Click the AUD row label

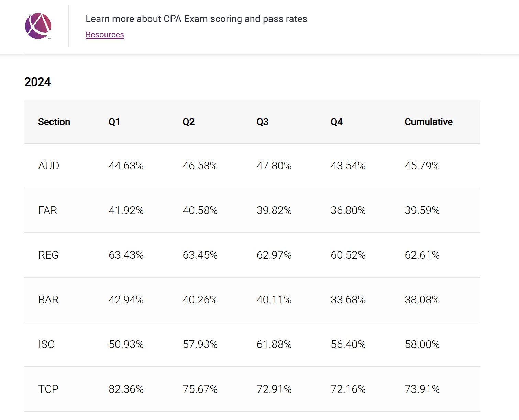click(48, 166)
